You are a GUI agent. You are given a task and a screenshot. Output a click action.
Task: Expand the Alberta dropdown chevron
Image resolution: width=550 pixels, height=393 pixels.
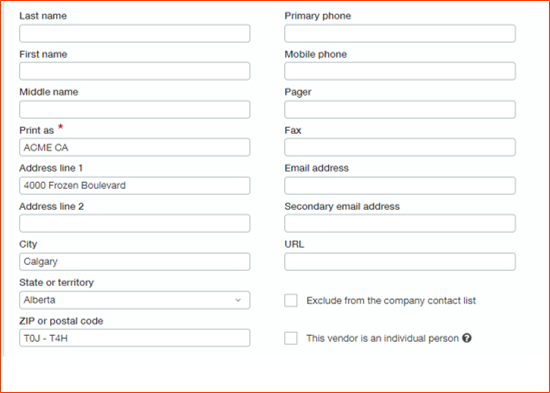pos(238,300)
